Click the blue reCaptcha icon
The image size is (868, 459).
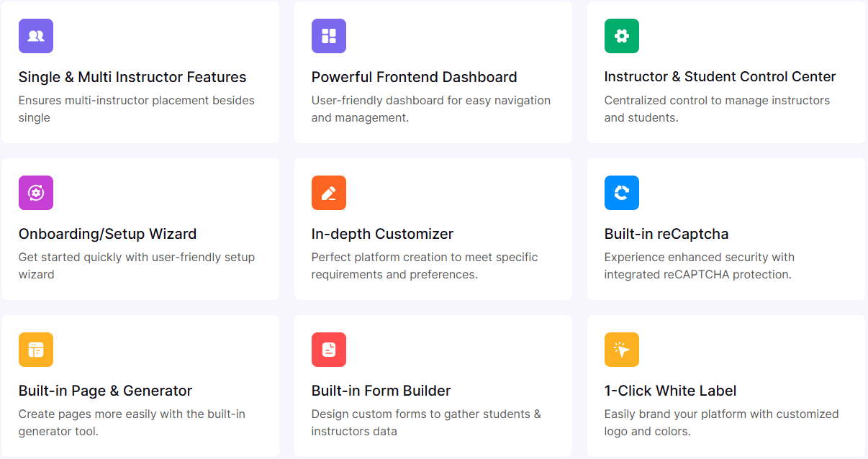(622, 193)
